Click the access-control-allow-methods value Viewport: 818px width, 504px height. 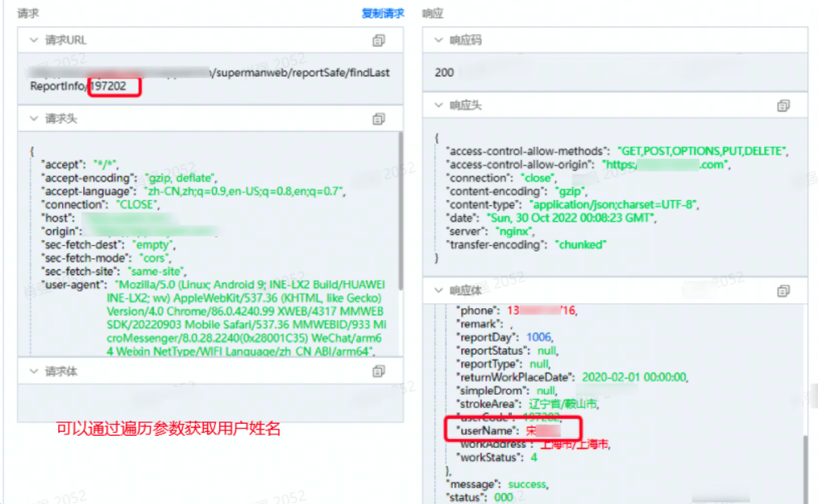pyautogui.click(x=701, y=151)
